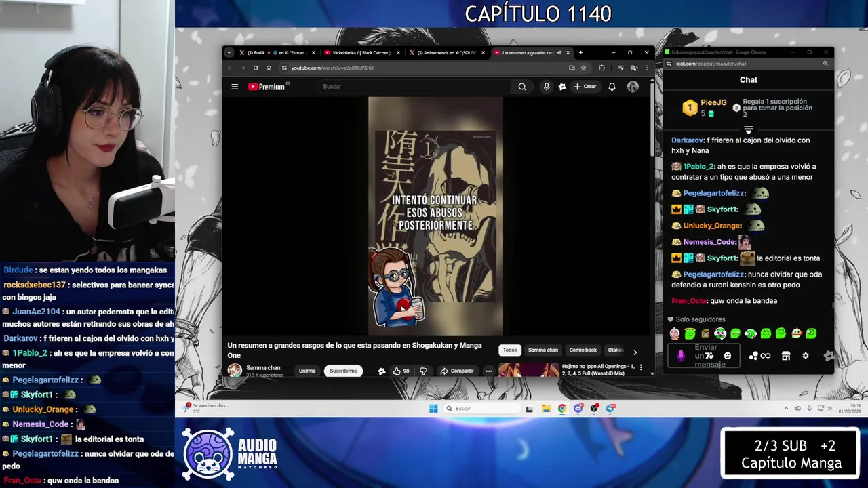Open options for Hajime no Ippo video
The height and width of the screenshot is (488, 868).
click(641, 367)
